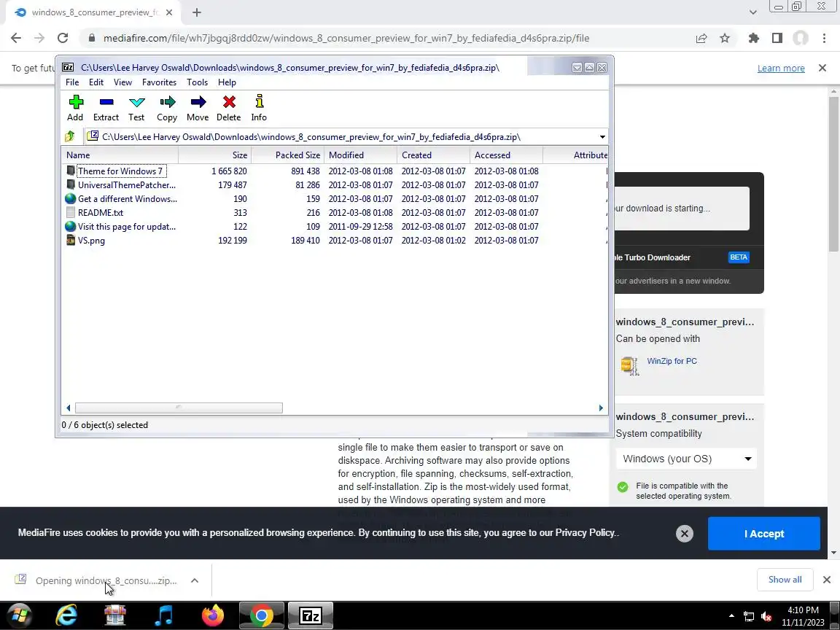This screenshot has width=840, height=630.
Task: Run the Test archive tool
Action: coord(136,108)
